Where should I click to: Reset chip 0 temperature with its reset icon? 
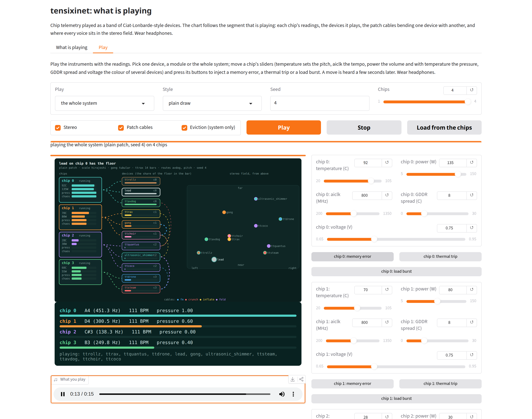click(387, 162)
